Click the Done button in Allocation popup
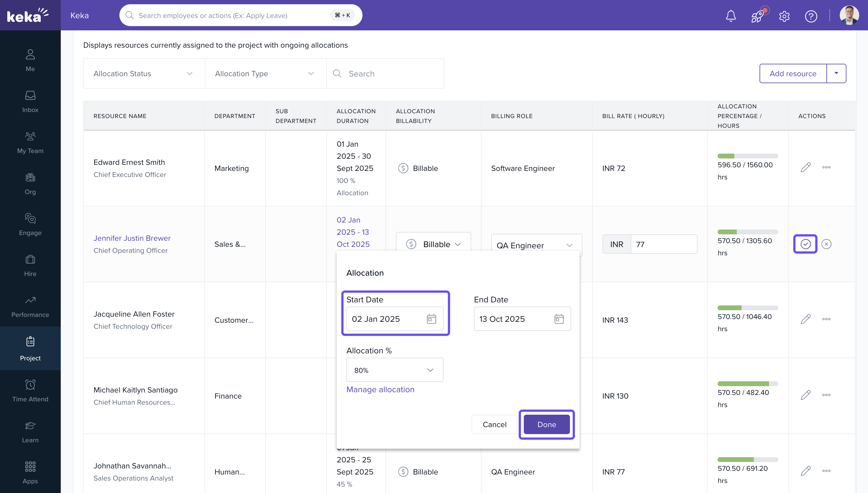868x493 pixels. [547, 424]
